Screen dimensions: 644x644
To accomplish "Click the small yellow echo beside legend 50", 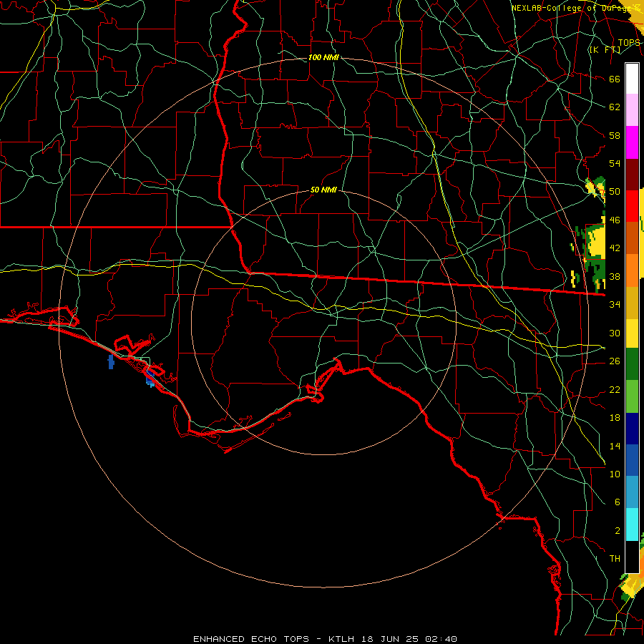I will [x=595, y=187].
